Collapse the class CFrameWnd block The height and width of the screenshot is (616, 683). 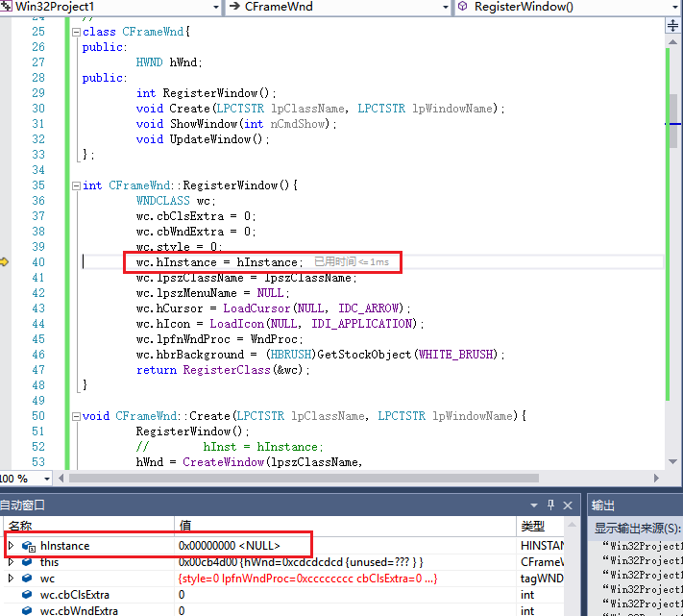point(76,32)
